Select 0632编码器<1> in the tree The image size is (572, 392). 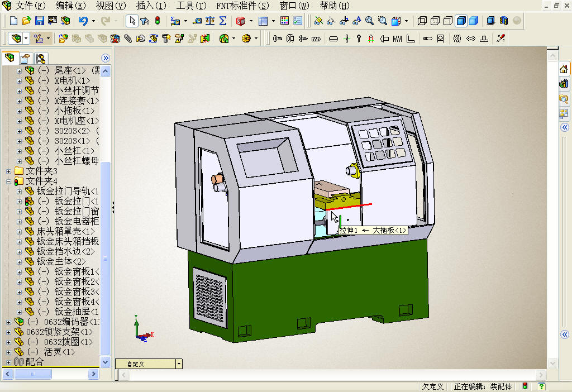pos(71,322)
